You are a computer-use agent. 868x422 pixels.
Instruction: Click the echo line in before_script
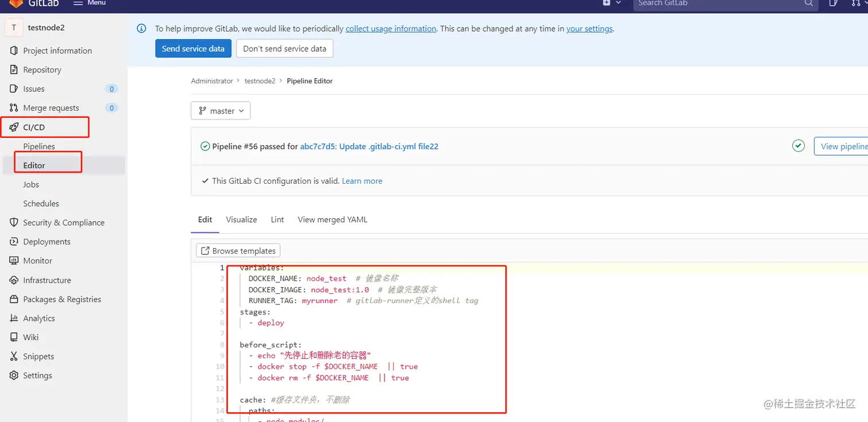(310, 355)
